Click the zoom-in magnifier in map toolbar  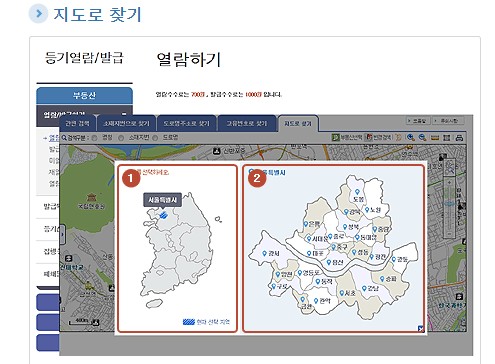pyautogui.click(x=411, y=137)
